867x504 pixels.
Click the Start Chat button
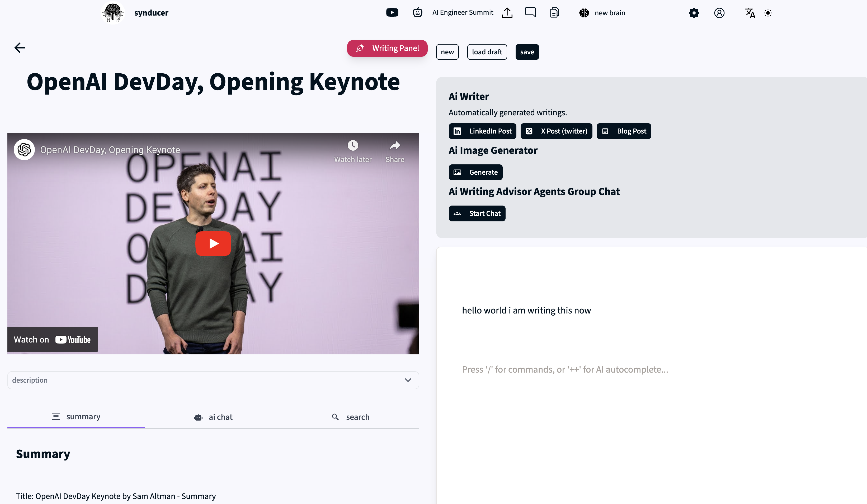[x=477, y=213]
